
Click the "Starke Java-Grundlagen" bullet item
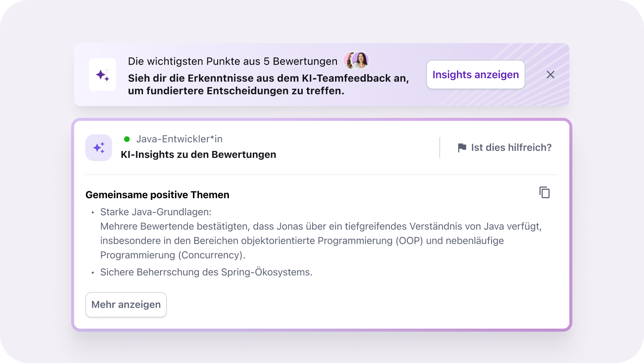[156, 212]
